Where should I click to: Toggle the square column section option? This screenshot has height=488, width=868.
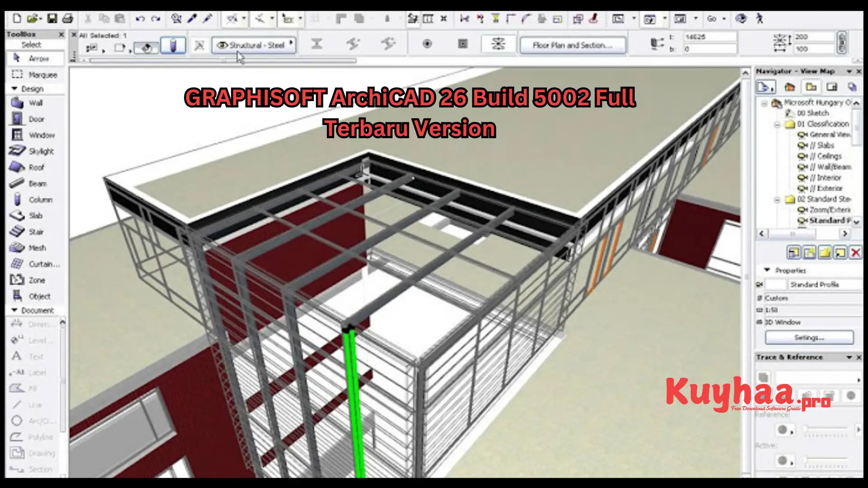(x=462, y=44)
